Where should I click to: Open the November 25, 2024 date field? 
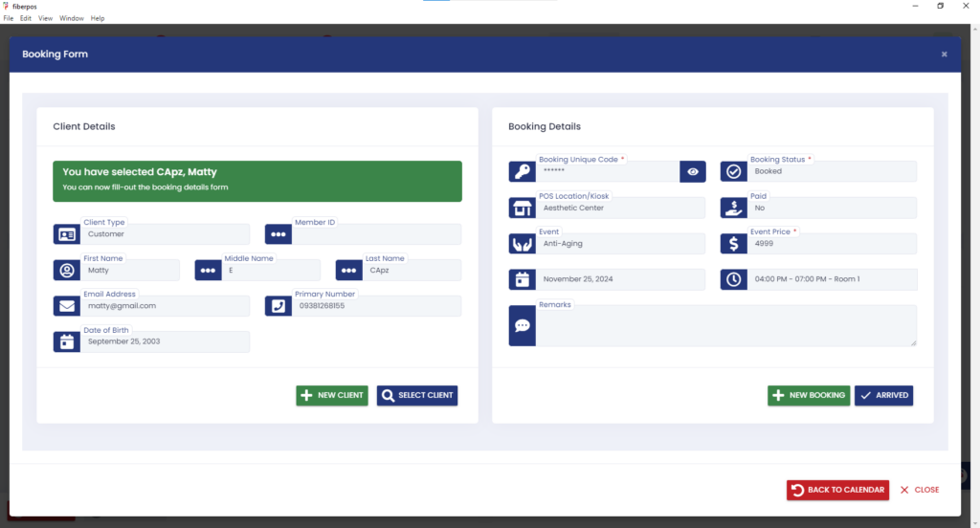click(620, 279)
